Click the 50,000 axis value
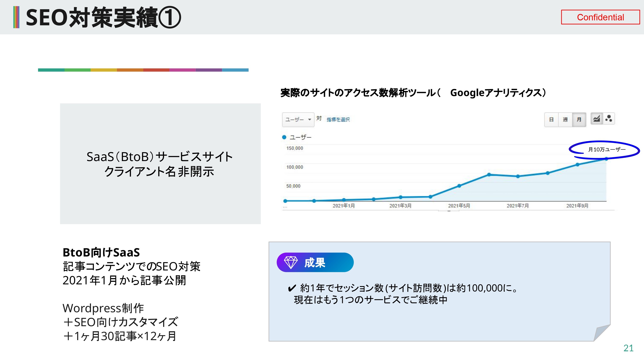Image resolution: width=644 pixels, height=362 pixels. [293, 186]
